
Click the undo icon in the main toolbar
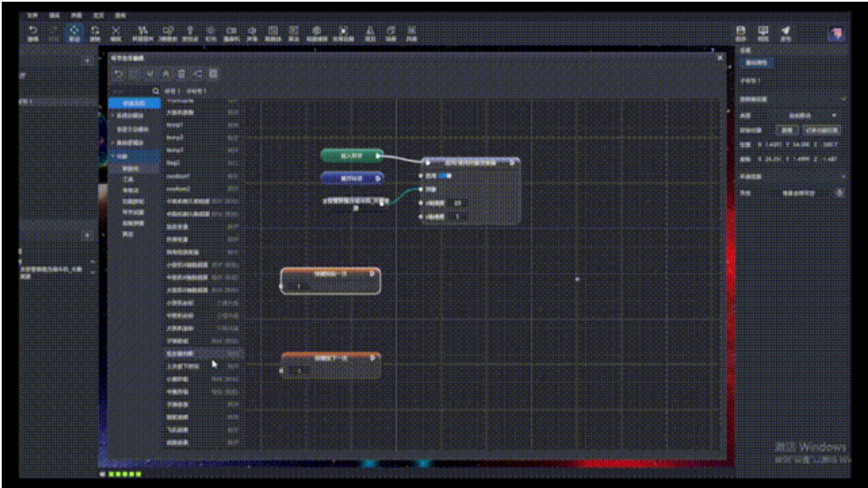(33, 32)
